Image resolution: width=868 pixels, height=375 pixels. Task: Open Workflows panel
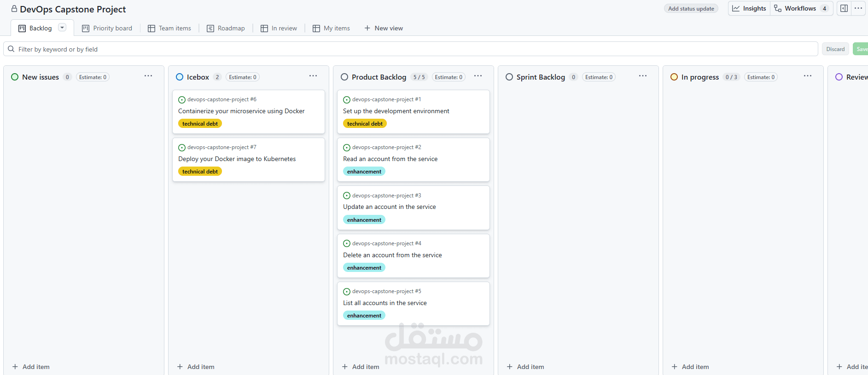click(x=801, y=8)
